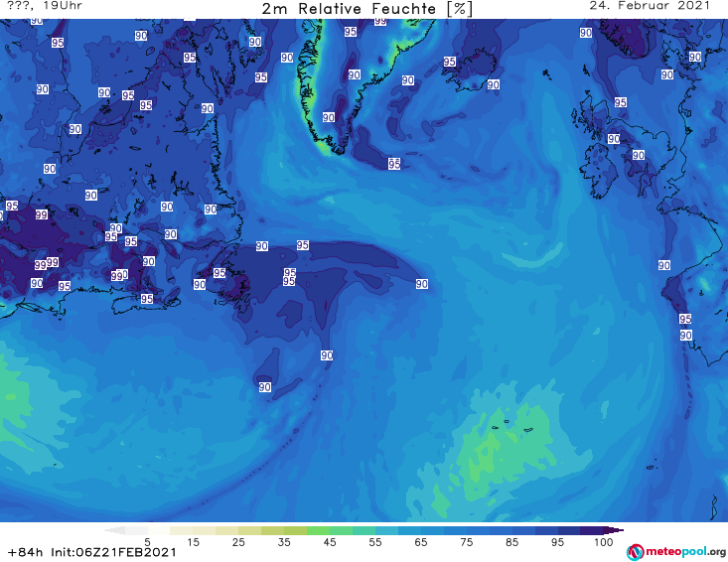This screenshot has width=728, height=562.
Task: Click the legend value 55
Action: [x=375, y=542]
